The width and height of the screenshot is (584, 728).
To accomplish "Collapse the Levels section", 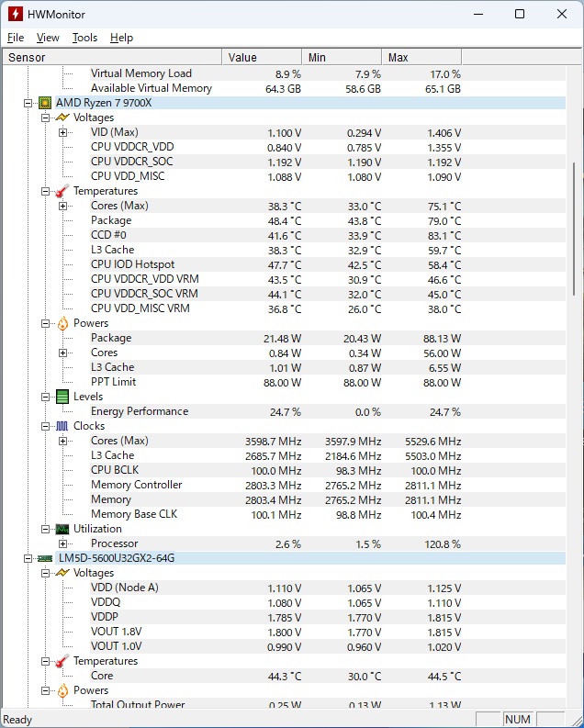I will 45,397.
